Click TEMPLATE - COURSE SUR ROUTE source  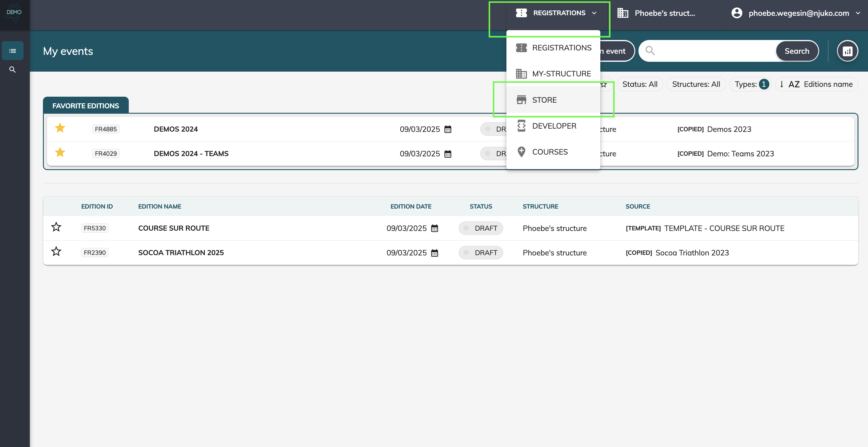click(x=724, y=228)
